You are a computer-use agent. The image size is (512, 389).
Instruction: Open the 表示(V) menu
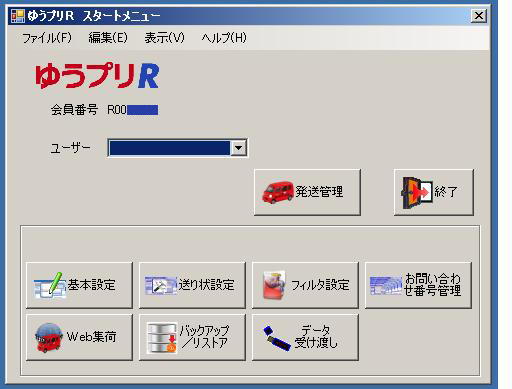[164, 38]
